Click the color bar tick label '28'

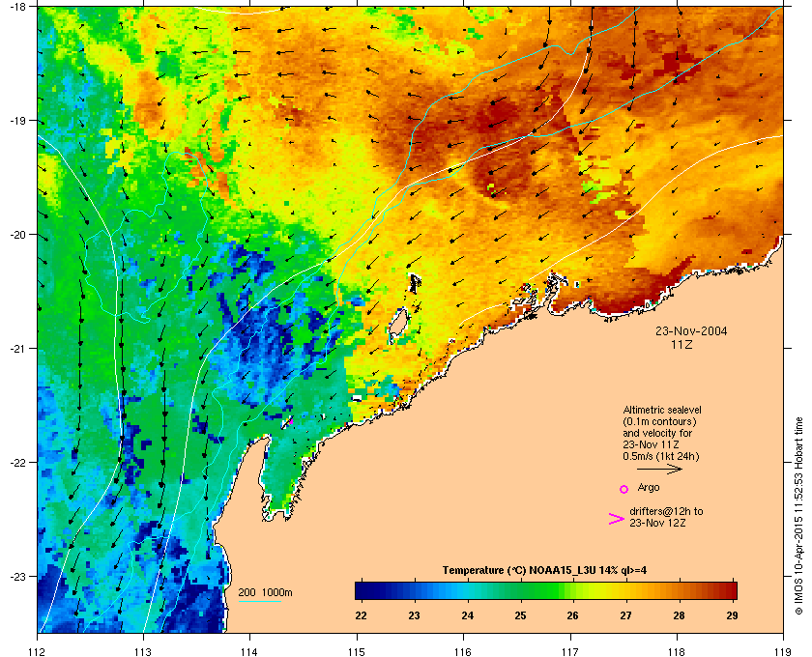[679, 615]
